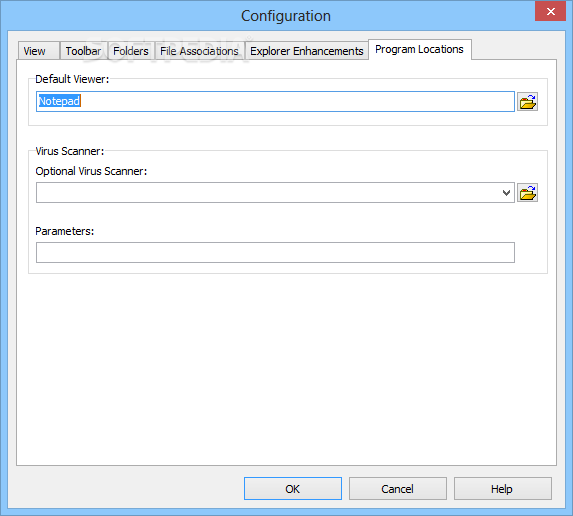Confirm settings with OK button

tap(293, 488)
